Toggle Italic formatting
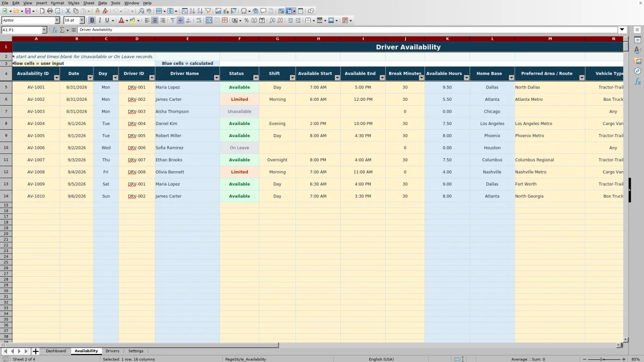Image resolution: width=644 pixels, height=362 pixels. coord(99,20)
